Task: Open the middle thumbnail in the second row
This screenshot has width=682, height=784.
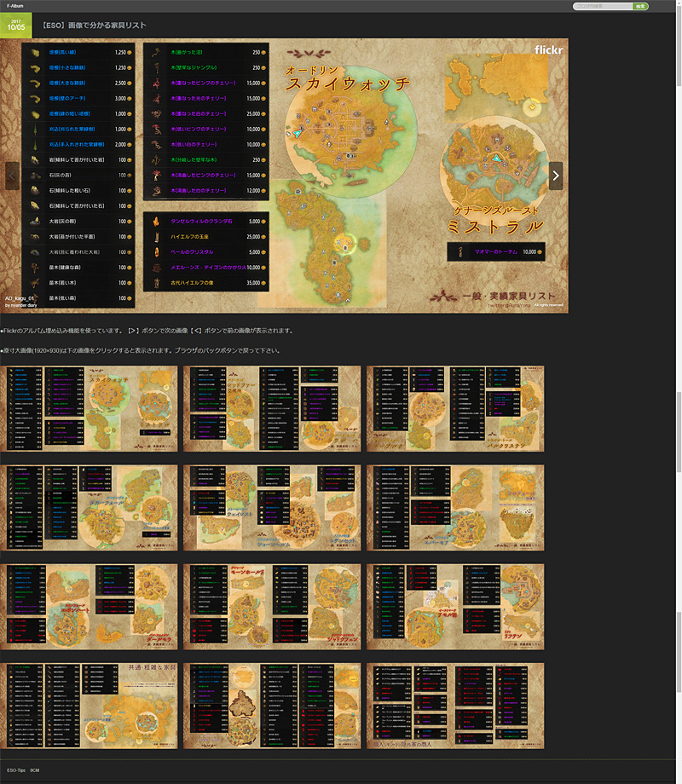Action: point(272,508)
